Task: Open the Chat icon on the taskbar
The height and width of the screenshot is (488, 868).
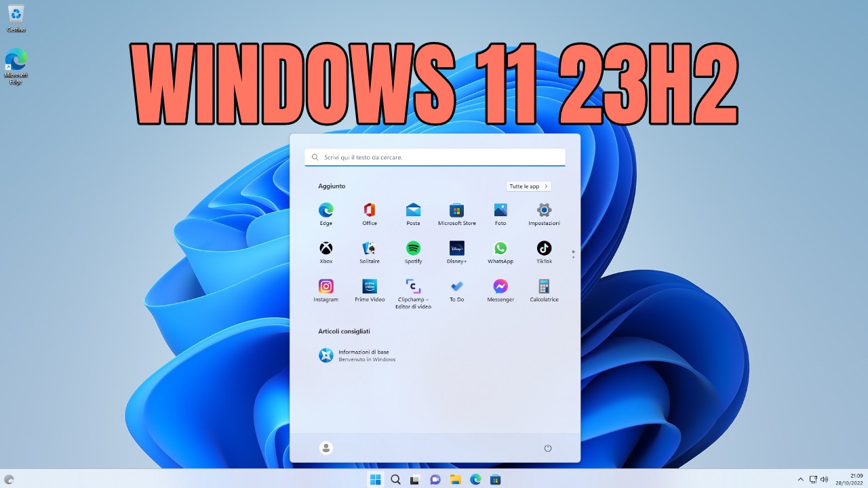Action: coord(435,480)
